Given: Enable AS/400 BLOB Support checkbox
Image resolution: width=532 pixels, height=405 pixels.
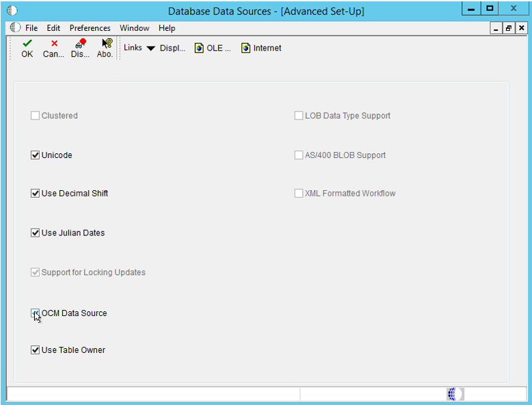Looking at the screenshot, I should tap(299, 155).
